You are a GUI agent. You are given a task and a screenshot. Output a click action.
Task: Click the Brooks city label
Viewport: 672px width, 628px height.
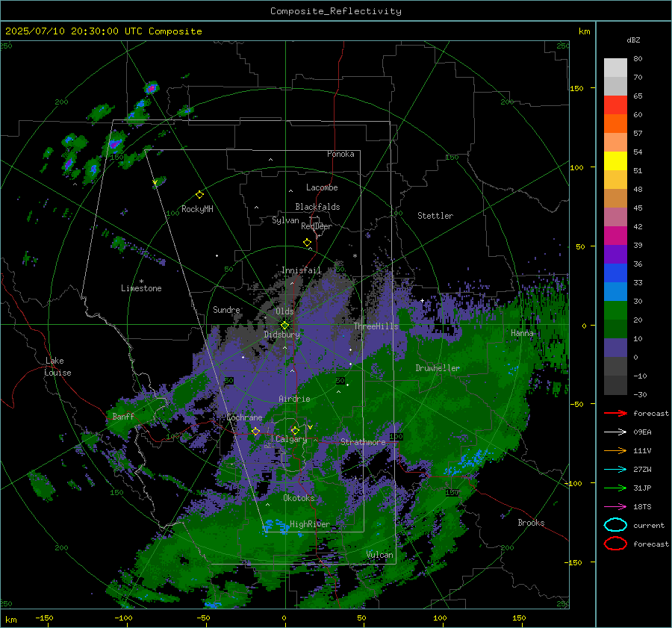click(x=531, y=523)
